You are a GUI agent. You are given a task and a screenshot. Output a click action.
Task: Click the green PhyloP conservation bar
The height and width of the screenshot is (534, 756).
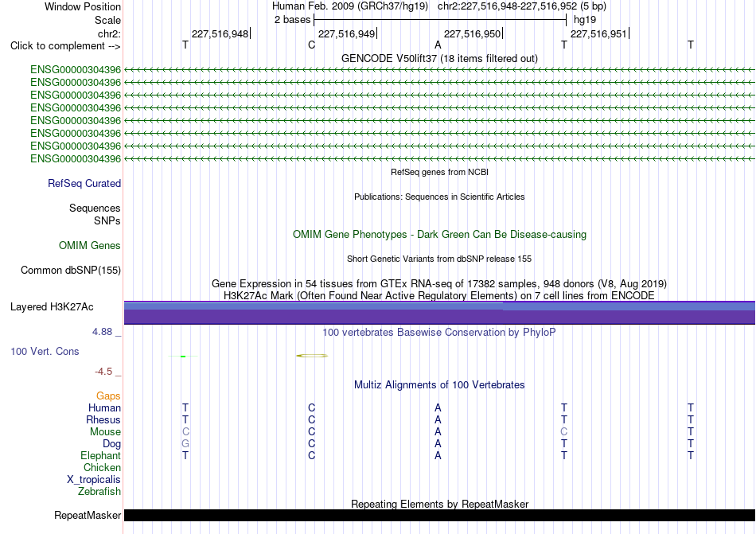coord(183,357)
